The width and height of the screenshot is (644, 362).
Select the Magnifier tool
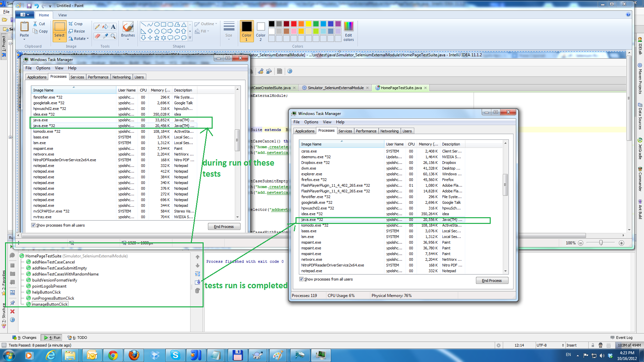point(113,36)
